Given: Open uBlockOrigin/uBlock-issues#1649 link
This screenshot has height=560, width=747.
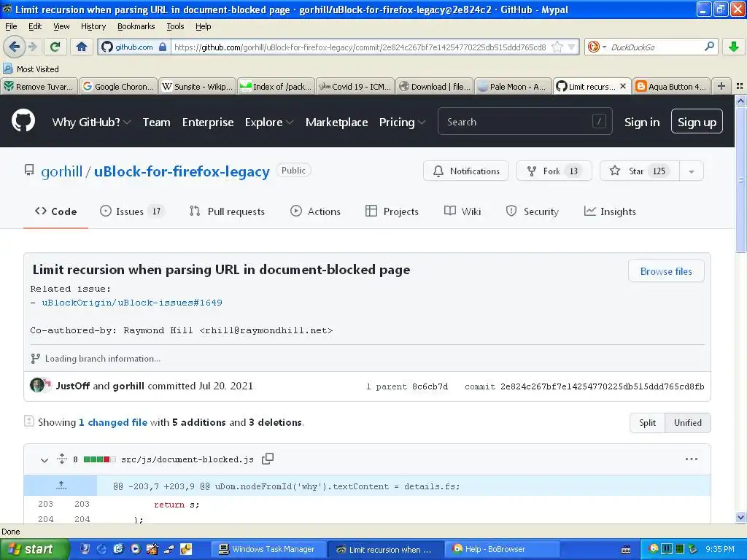Looking at the screenshot, I should 132,303.
